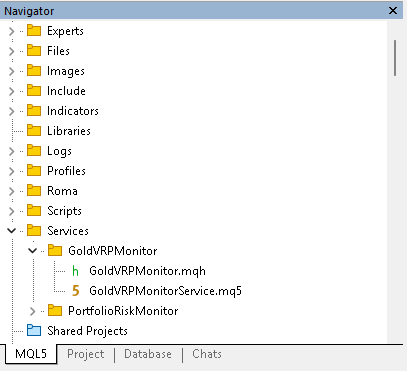The image size is (407, 371).
Task: Select the blue Shared Projects folder icon
Action: (x=34, y=330)
